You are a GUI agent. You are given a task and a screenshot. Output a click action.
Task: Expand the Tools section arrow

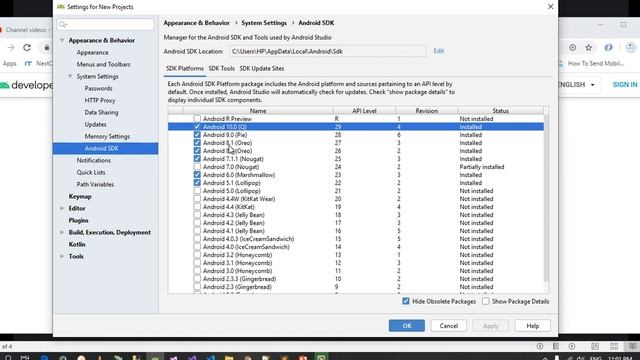pyautogui.click(x=62, y=256)
